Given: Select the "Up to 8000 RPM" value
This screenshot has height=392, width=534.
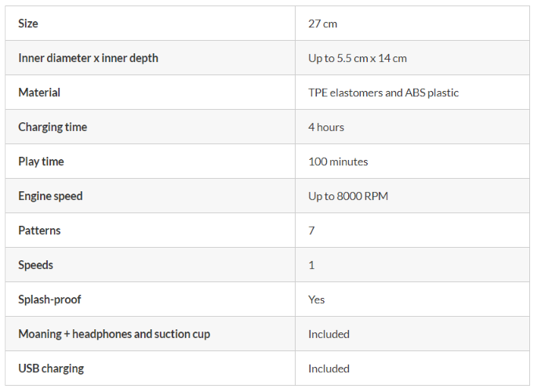Looking at the screenshot, I should (x=348, y=196).
